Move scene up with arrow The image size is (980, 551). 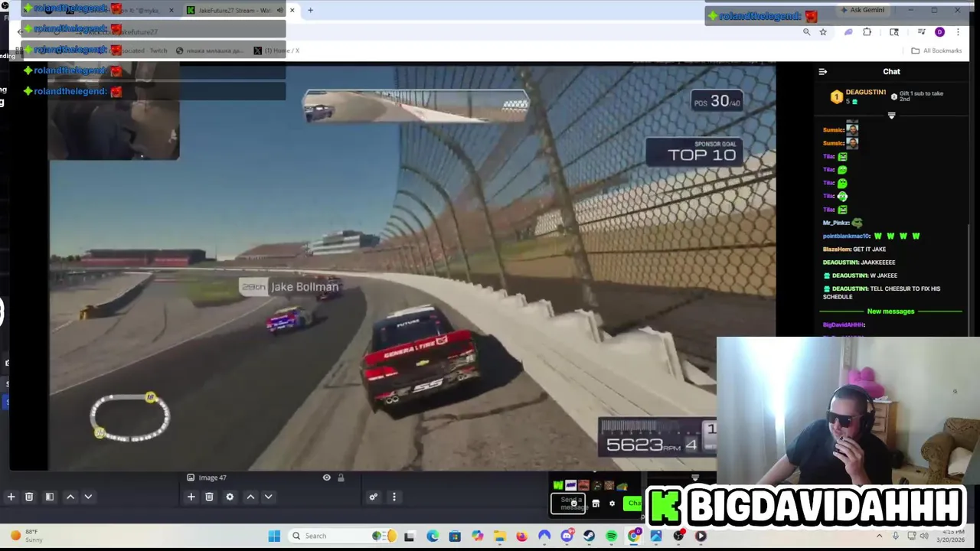pos(70,497)
